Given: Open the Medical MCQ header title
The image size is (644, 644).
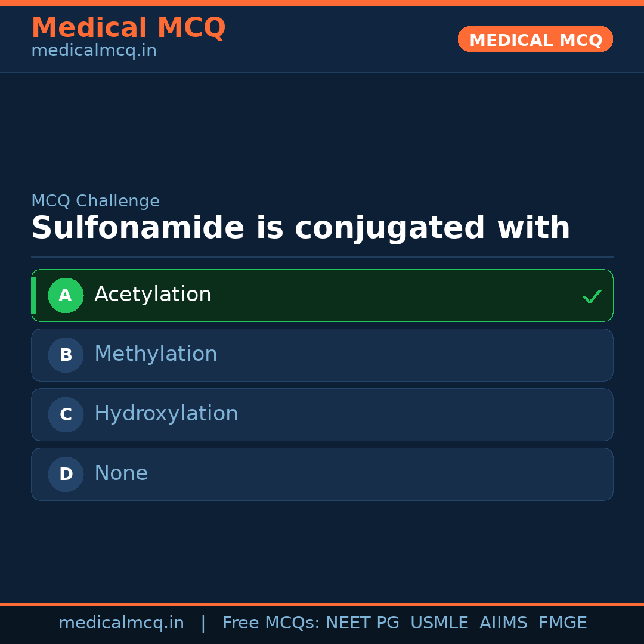Looking at the screenshot, I should click(128, 28).
